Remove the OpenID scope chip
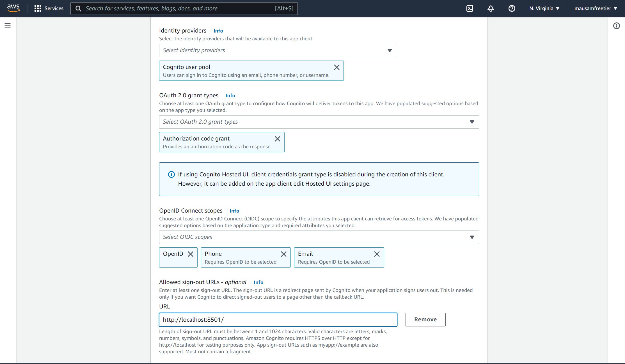625x364 pixels. tap(191, 254)
